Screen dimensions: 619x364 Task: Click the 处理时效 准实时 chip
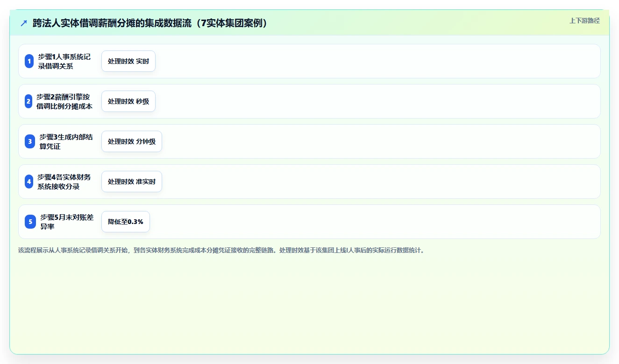pyautogui.click(x=132, y=182)
